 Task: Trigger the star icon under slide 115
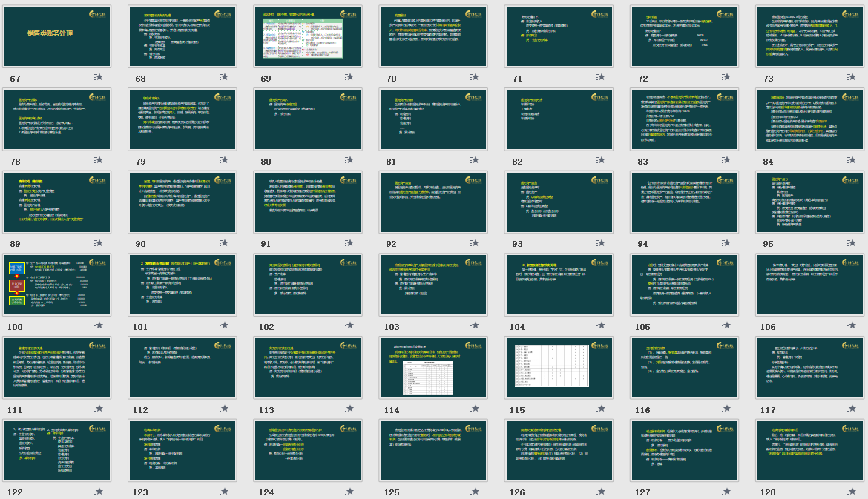coord(601,409)
